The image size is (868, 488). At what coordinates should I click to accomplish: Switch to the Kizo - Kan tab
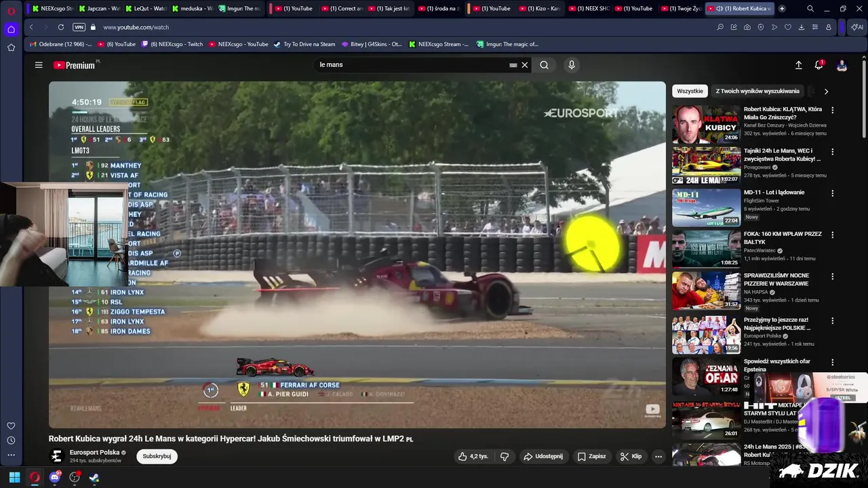[x=539, y=9]
